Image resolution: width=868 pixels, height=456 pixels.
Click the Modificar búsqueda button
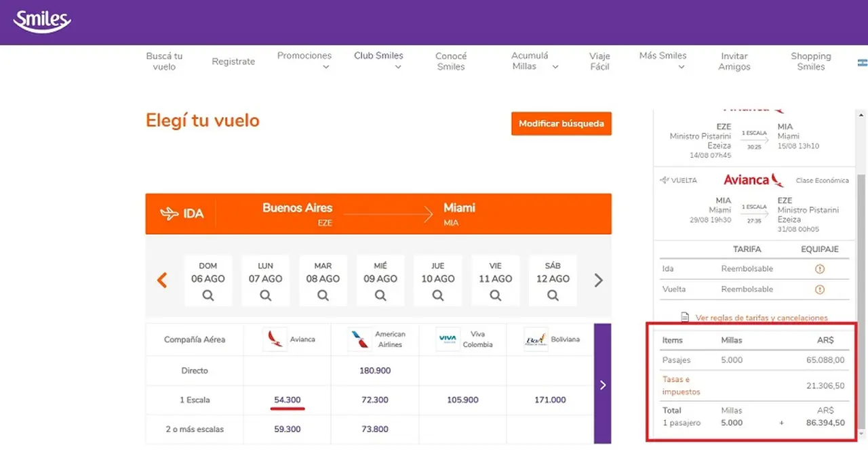(561, 123)
